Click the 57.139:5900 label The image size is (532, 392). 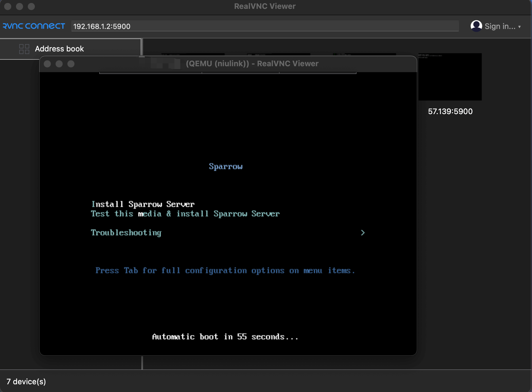point(450,111)
